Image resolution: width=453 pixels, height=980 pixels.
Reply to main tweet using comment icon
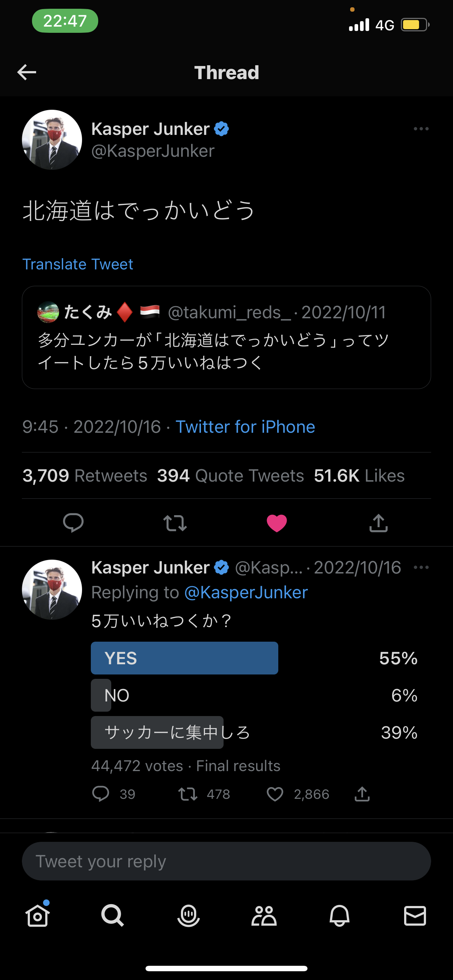(x=73, y=523)
